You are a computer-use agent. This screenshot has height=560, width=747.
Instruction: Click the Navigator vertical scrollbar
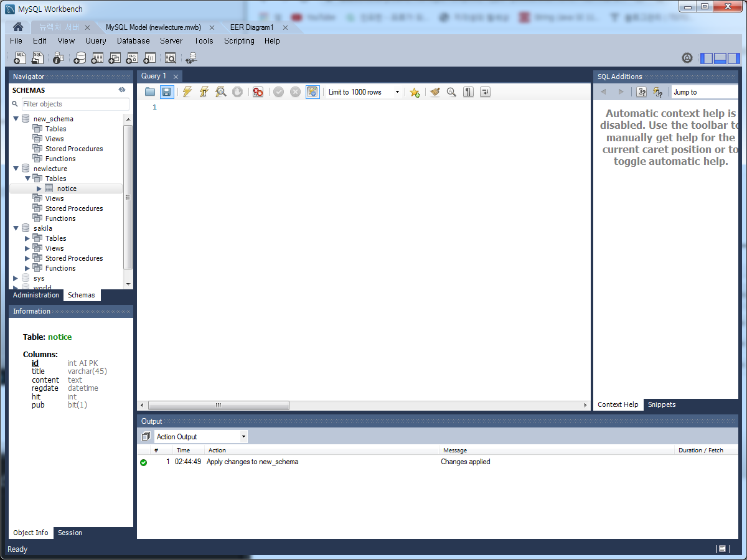pos(128,198)
